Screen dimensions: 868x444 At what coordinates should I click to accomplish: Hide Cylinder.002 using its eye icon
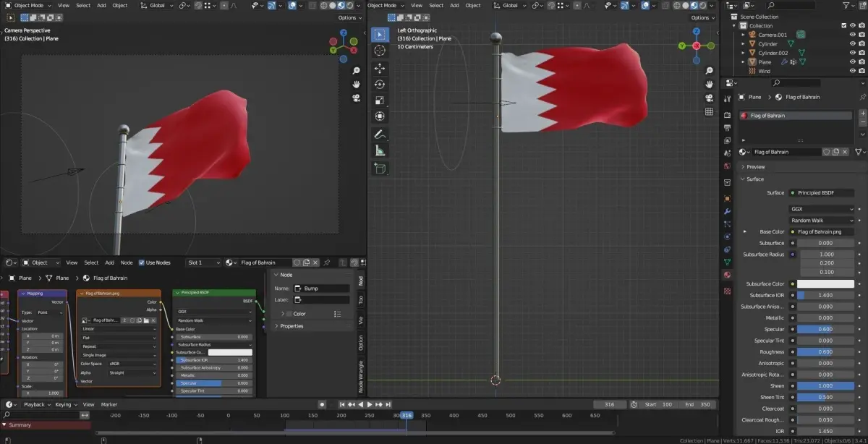click(x=854, y=53)
